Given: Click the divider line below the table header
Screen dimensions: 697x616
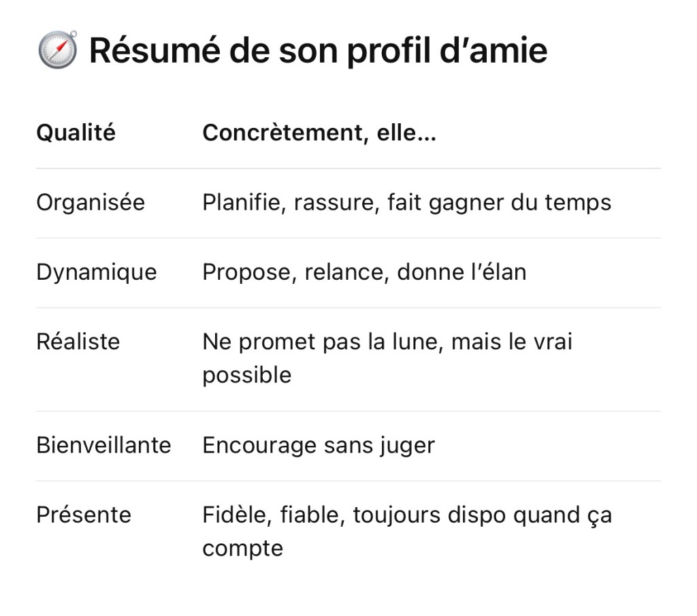Looking at the screenshot, I should pyautogui.click(x=348, y=168).
